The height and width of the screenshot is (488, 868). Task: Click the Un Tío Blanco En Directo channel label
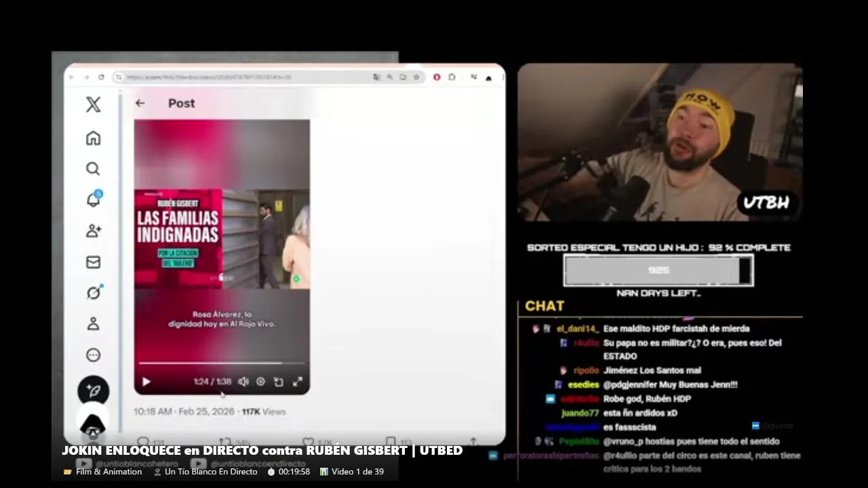205,472
